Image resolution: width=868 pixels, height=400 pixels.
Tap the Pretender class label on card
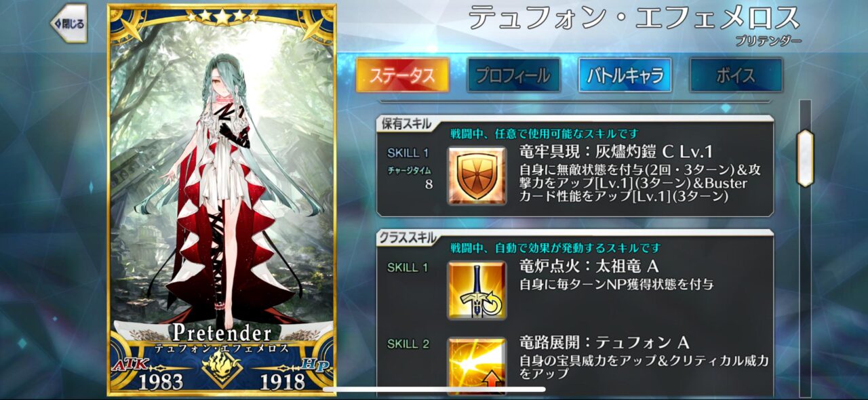pos(221,333)
